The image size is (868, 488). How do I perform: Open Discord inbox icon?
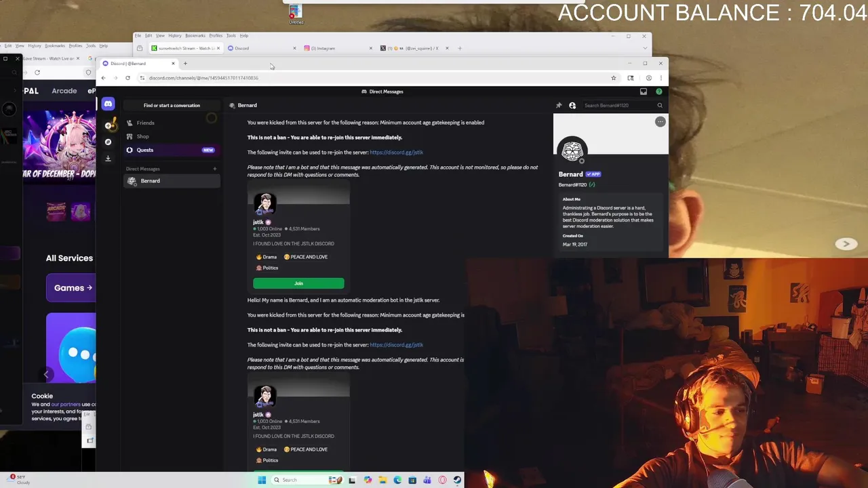coord(644,91)
